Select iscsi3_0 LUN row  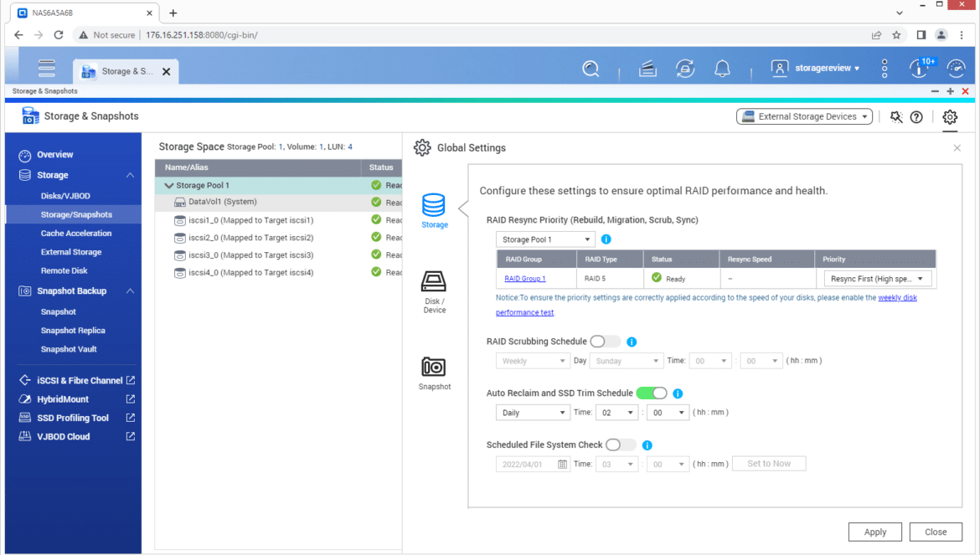tap(278, 255)
